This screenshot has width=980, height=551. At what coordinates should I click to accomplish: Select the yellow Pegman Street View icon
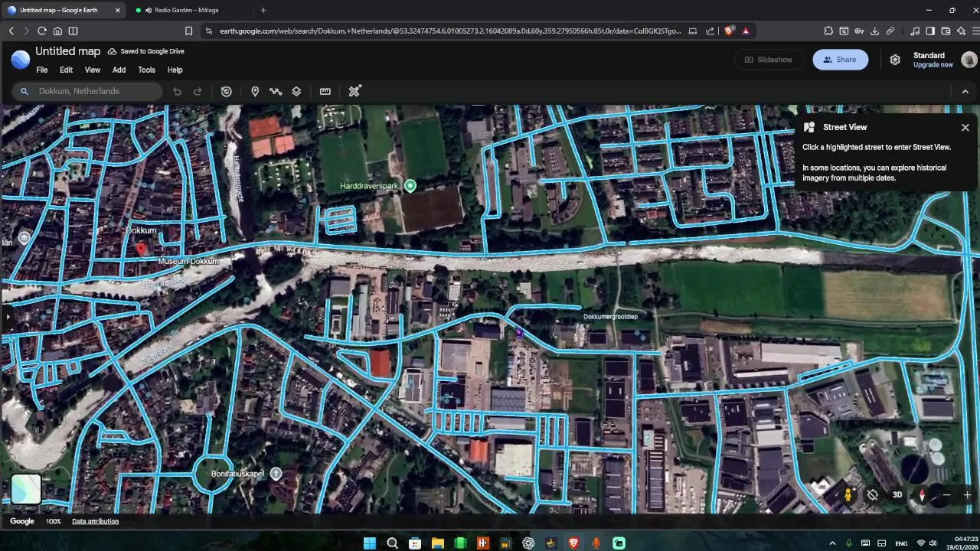tap(848, 494)
